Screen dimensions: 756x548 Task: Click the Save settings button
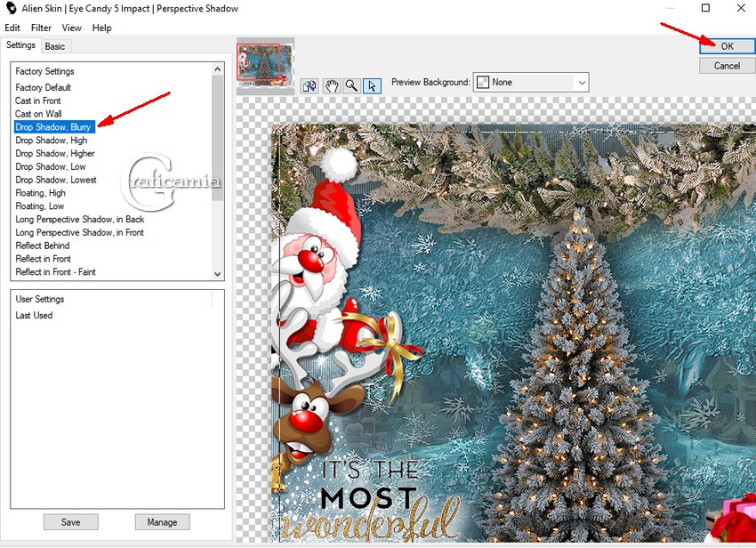coord(71,522)
